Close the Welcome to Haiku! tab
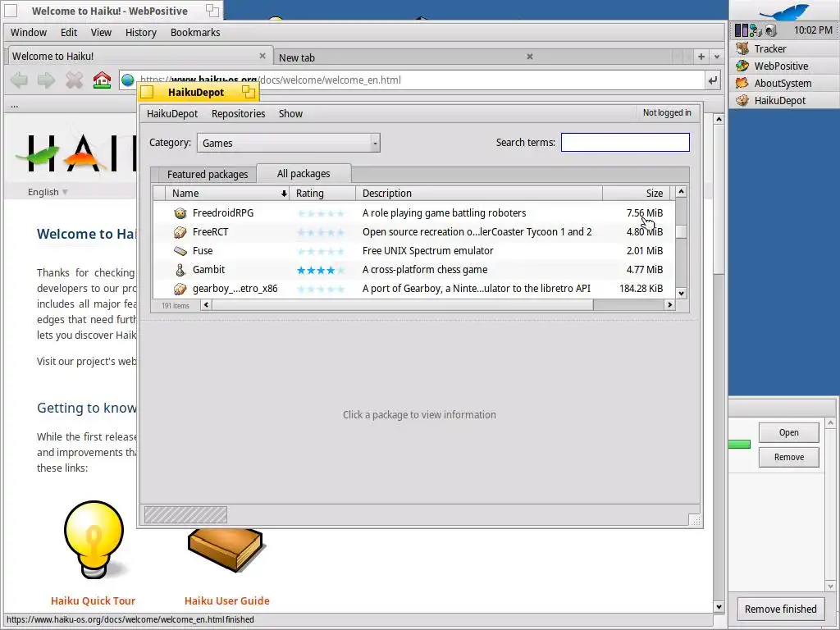 click(262, 56)
